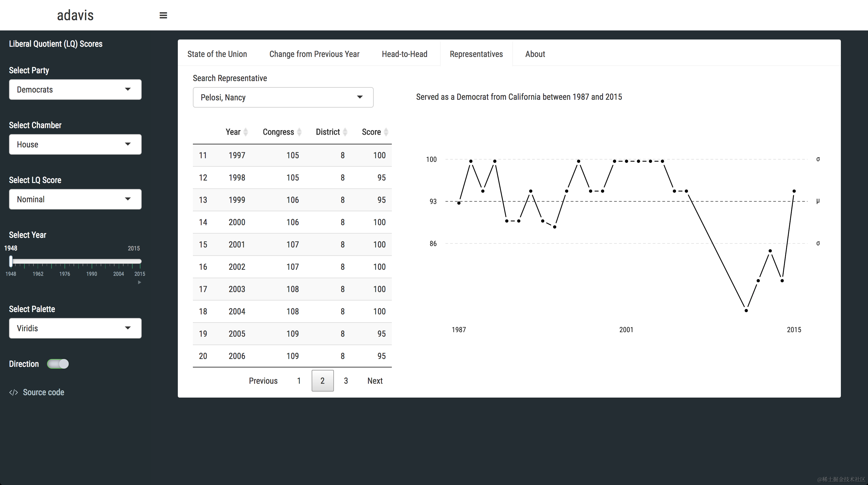
Task: Open Search Representative Pelosi dropdown
Action: 283,97
